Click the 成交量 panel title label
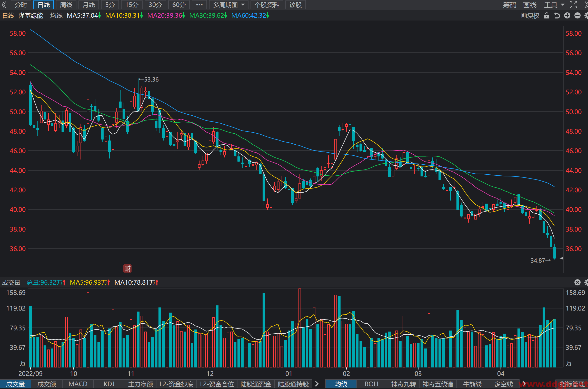Viewport: 588px width, 389px height. (x=11, y=282)
